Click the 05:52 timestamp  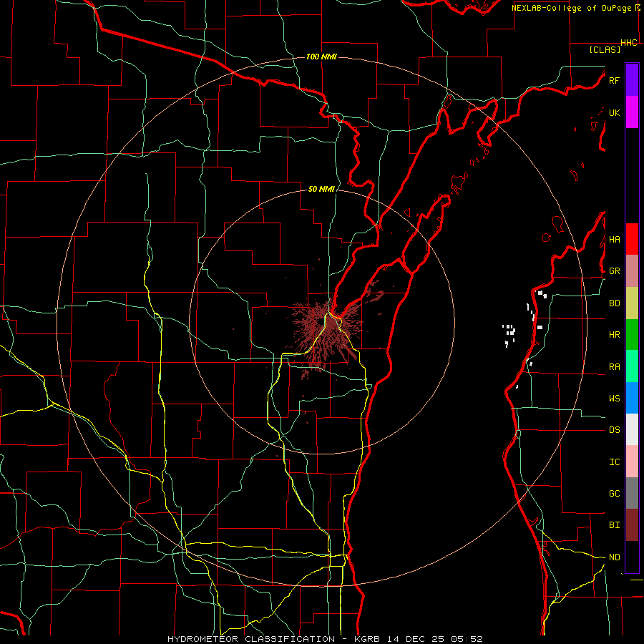[467, 639]
